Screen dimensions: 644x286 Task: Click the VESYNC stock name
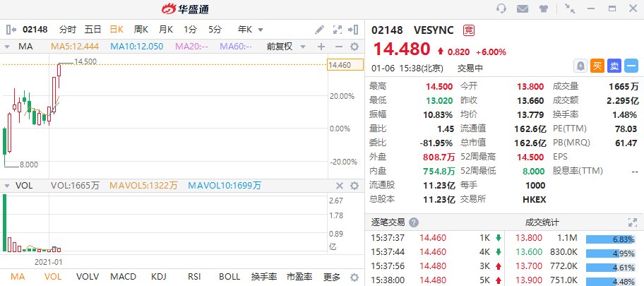tap(434, 30)
